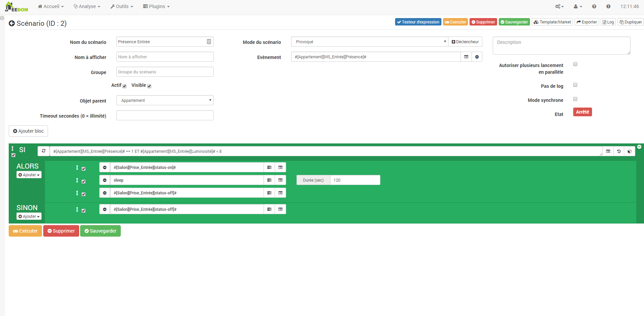The height and width of the screenshot is (316, 644).
Task: Remove the status-off action in SINON
Action: 105,209
